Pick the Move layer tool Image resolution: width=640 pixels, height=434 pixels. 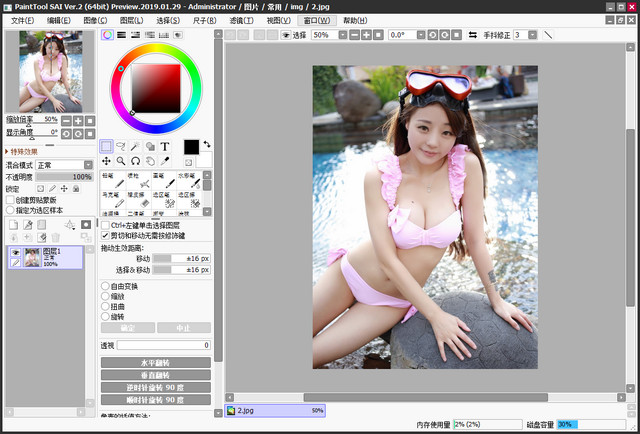[x=107, y=160]
